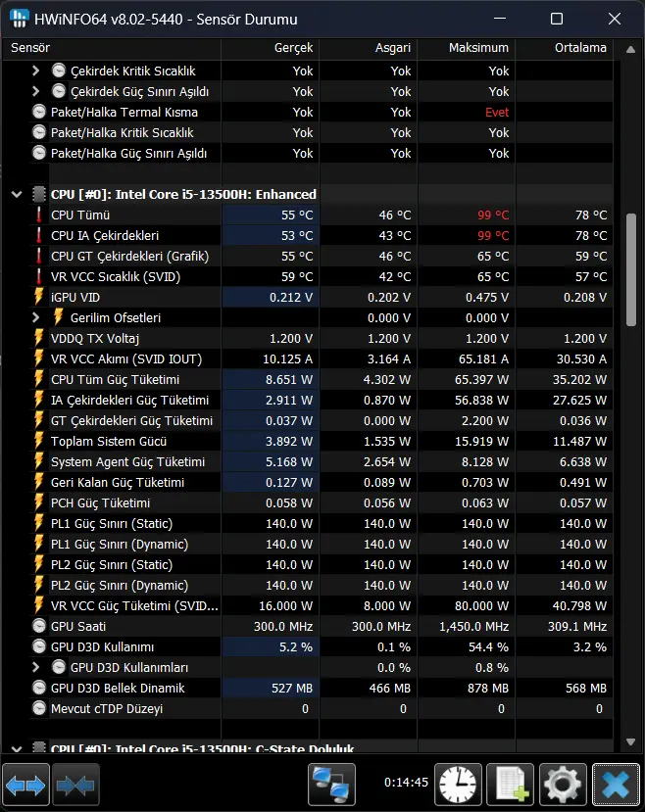
Task: Click thermometer icon beside VR VCC Sıcaklık
Action: 39,276
